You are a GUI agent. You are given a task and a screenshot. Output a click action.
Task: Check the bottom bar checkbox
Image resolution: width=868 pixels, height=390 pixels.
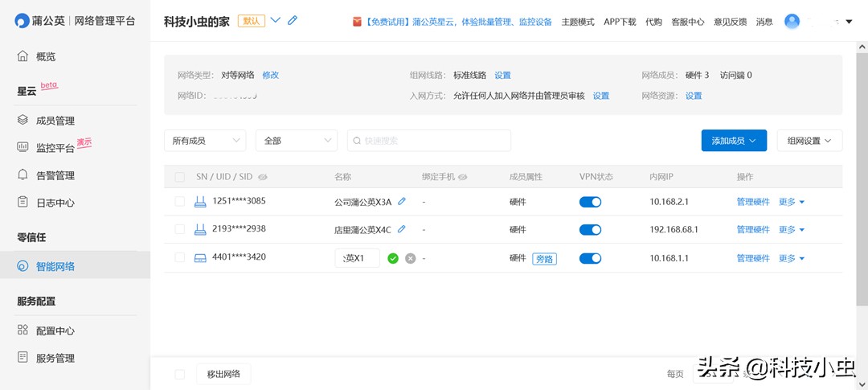click(x=180, y=375)
